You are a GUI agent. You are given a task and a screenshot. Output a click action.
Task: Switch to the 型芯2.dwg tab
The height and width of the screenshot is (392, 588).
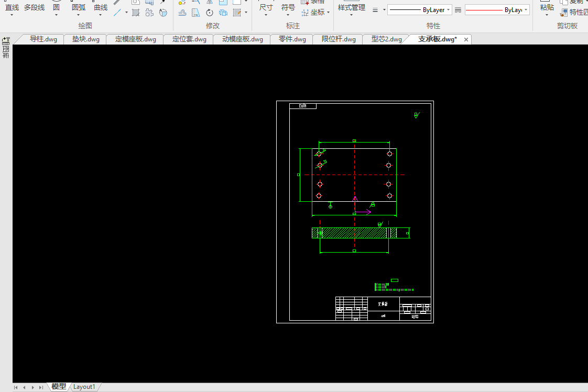[x=387, y=39]
